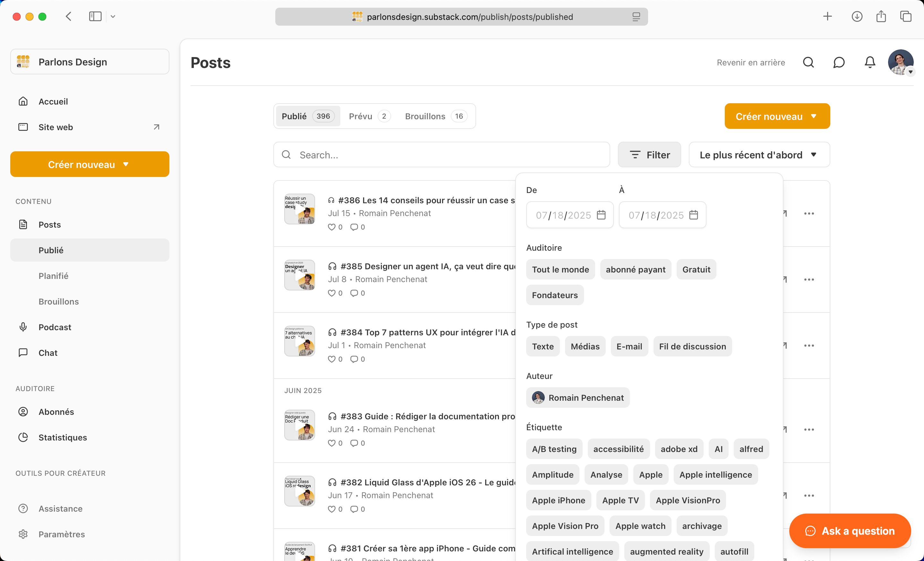Open Assistance in sidebar
924x561 pixels.
90,508
